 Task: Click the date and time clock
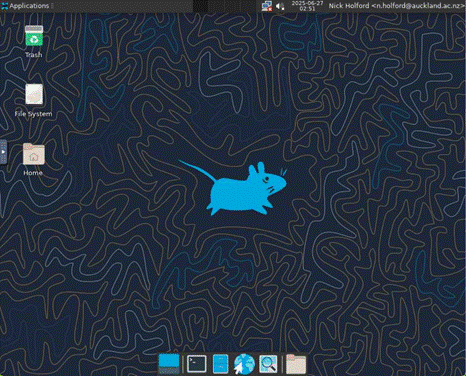point(307,6)
